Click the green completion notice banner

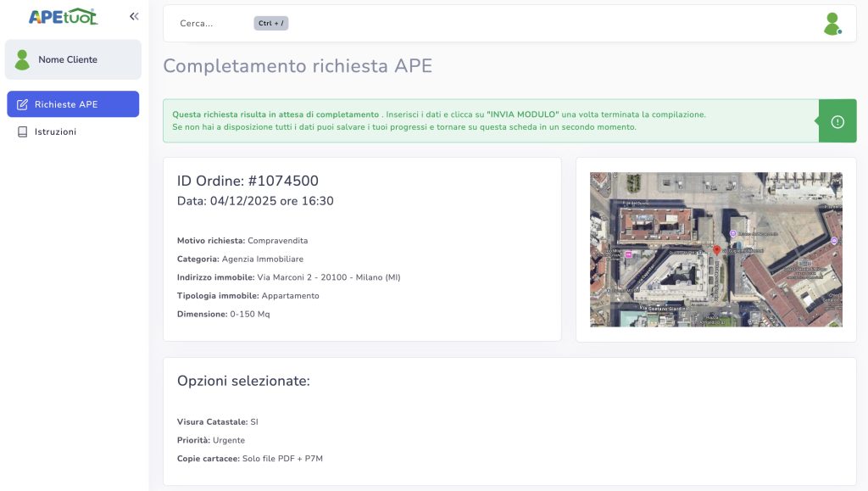(x=483, y=120)
